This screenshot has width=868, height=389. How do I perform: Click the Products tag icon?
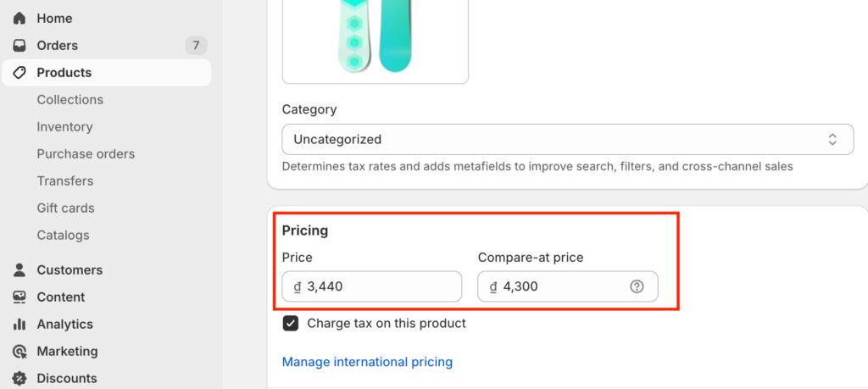[x=19, y=73]
